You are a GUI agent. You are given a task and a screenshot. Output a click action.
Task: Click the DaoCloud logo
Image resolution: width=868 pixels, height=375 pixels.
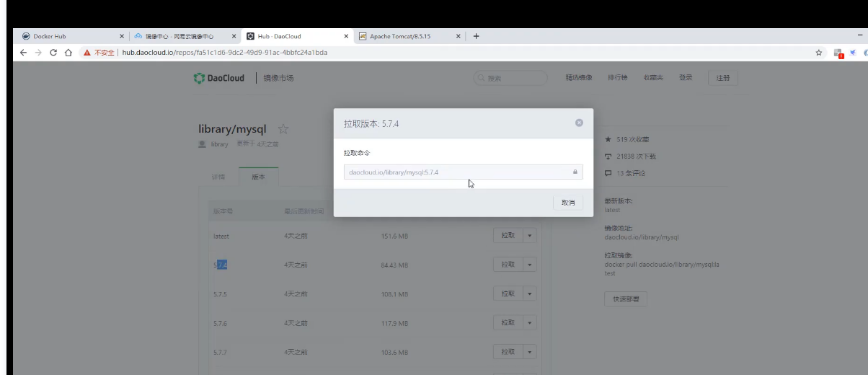coord(219,78)
